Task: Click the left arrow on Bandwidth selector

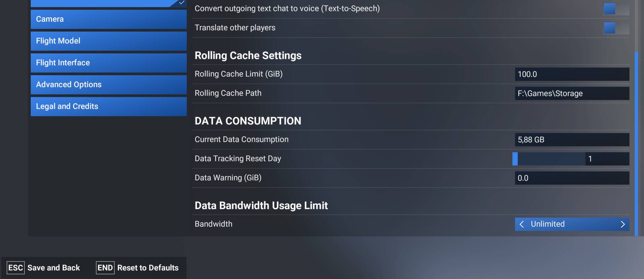Action: pyautogui.click(x=522, y=224)
